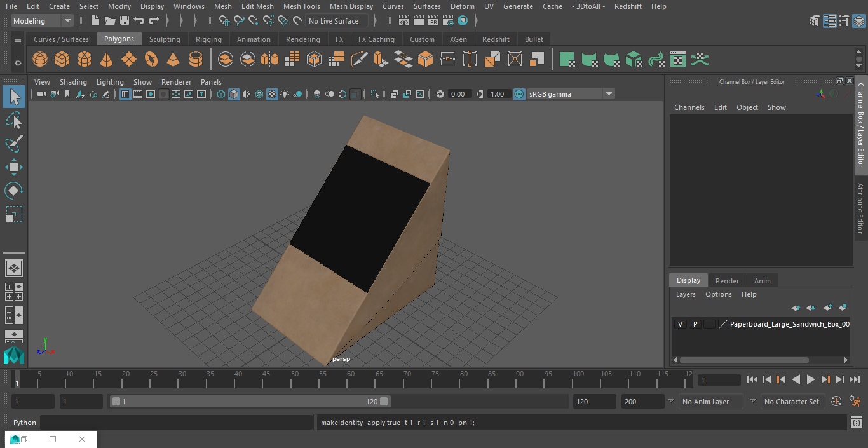Redo the action via toolbar arrow
The width and height of the screenshot is (868, 448).
(154, 21)
